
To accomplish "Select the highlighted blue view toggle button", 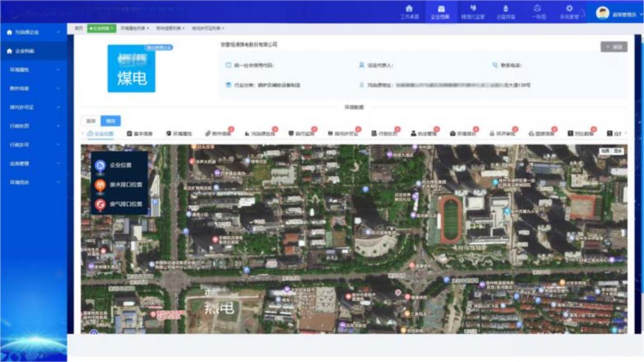I will click(110, 121).
